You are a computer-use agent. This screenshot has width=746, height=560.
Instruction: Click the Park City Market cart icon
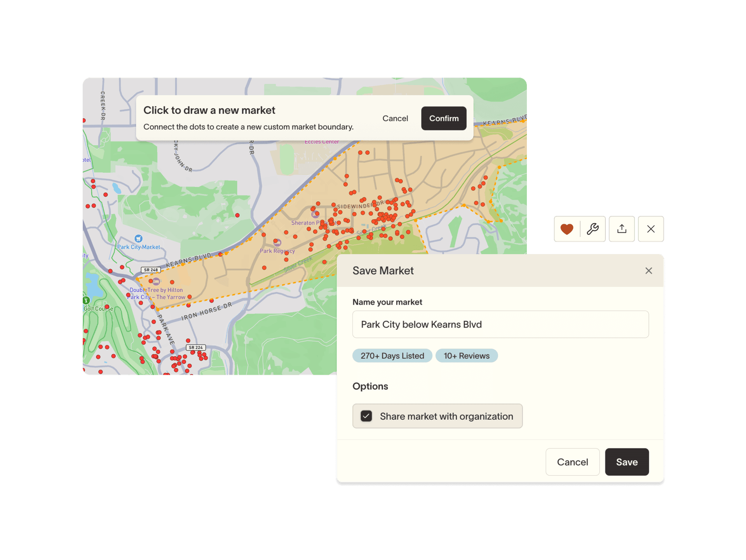(x=138, y=239)
